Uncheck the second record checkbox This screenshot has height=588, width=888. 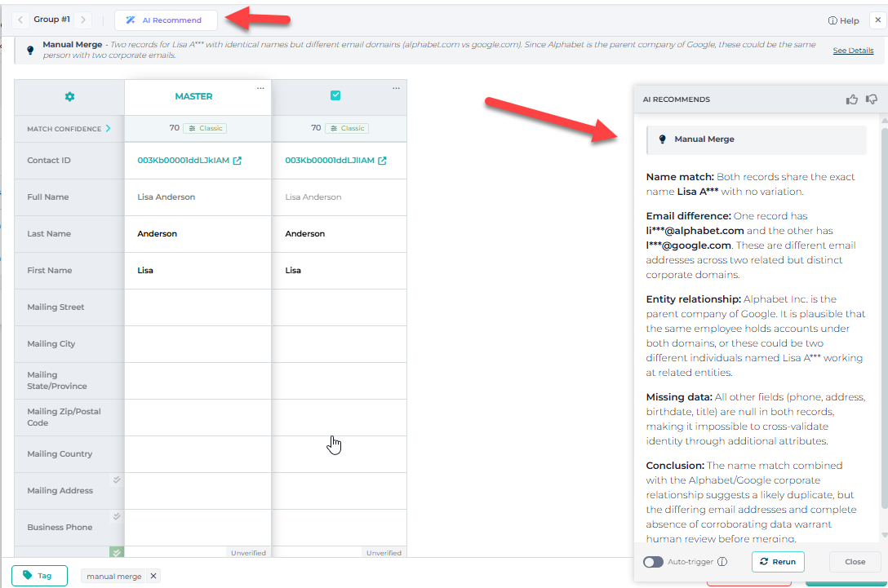coord(335,95)
